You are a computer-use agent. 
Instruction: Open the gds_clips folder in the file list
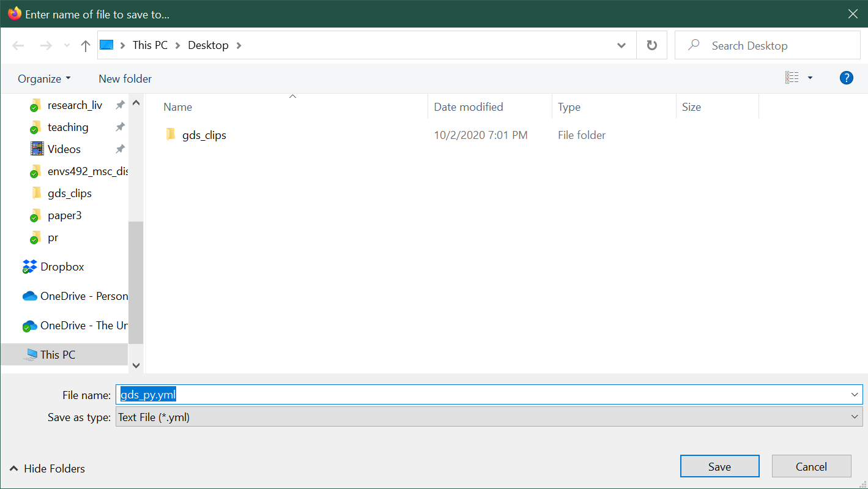[204, 135]
